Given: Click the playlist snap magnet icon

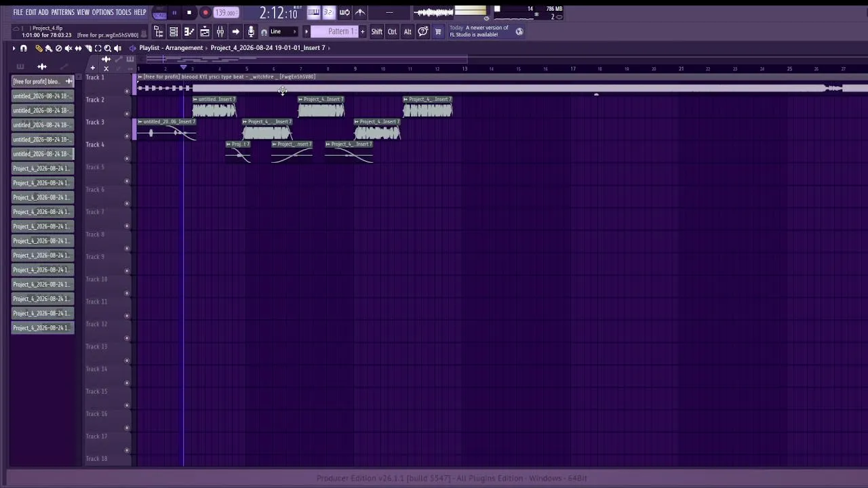Looking at the screenshot, I should (24, 48).
